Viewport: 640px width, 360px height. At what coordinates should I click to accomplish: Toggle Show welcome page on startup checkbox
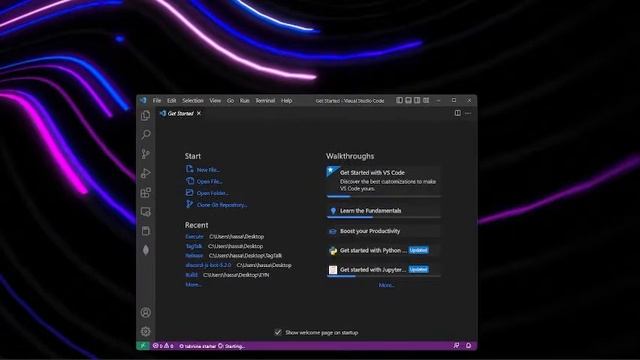click(x=278, y=332)
